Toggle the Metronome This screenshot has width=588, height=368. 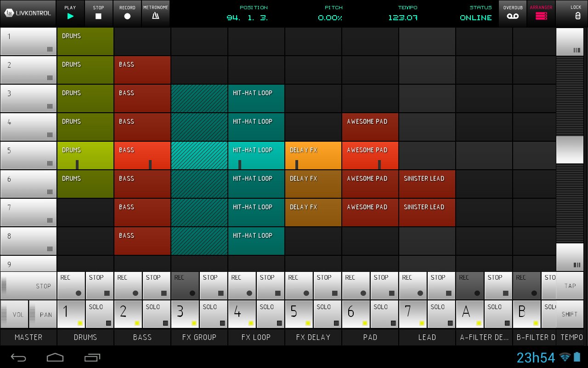(156, 13)
